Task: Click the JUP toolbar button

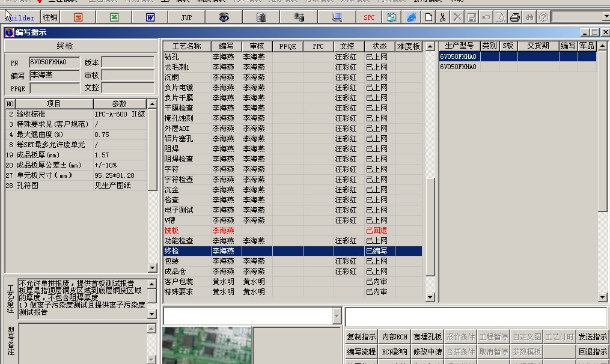Action: click(x=186, y=17)
